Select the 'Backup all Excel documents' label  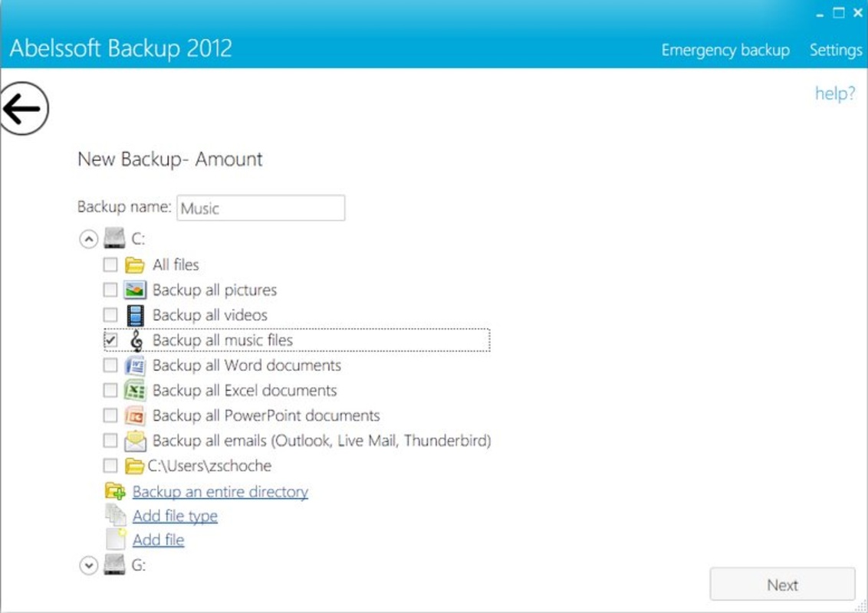point(245,391)
